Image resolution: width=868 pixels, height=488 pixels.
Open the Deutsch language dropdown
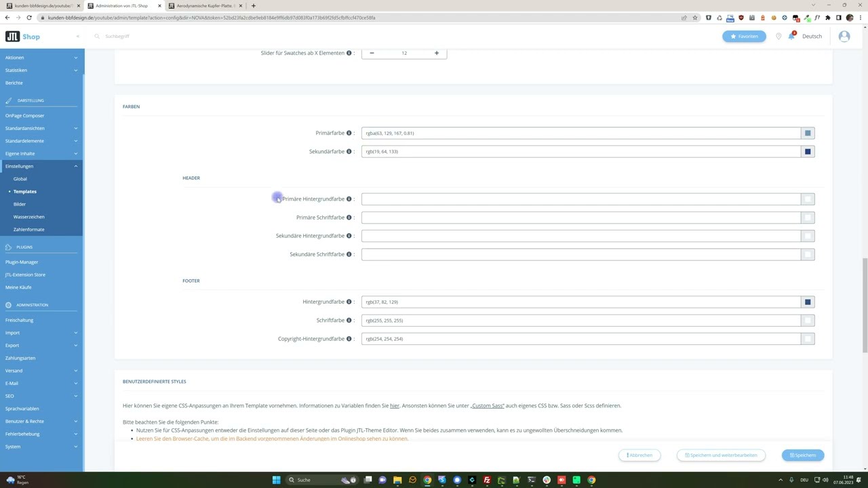coord(812,37)
